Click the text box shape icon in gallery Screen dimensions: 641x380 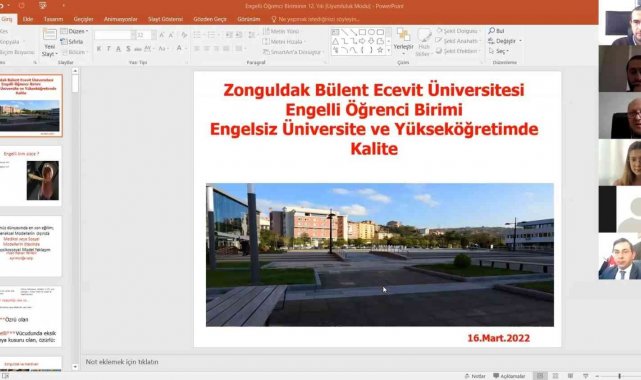336,32
